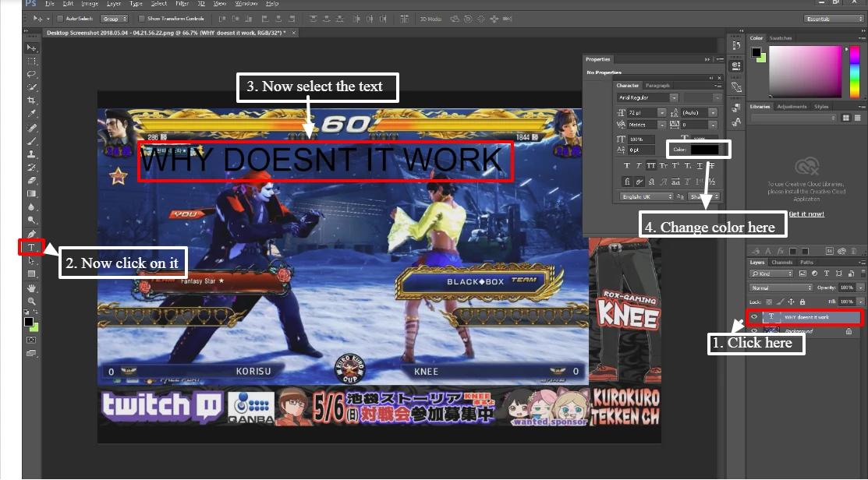The width and height of the screenshot is (868, 480).
Task: Toggle Underline in the Character panel
Action: 700,166
